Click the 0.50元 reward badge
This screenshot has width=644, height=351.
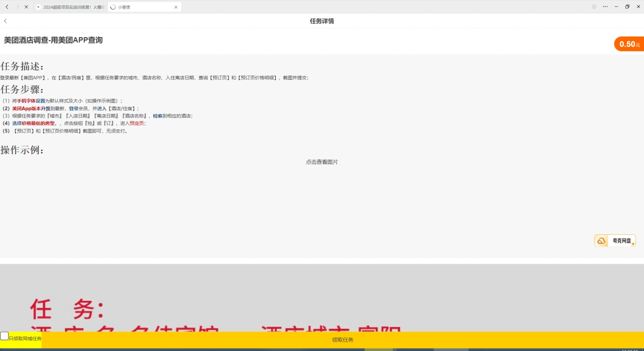tap(629, 44)
